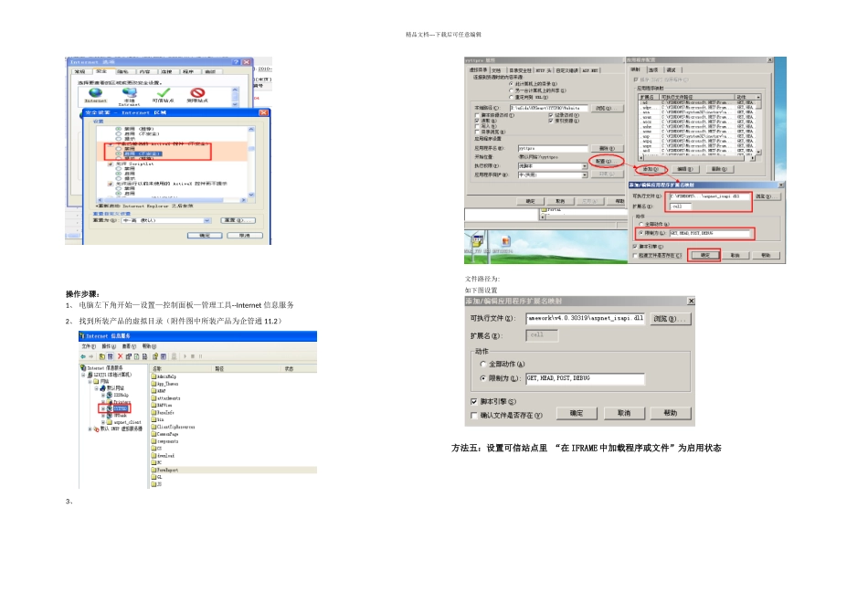Click the help question mark in Internet Options title bar
868x614 pixels.
pos(236,62)
